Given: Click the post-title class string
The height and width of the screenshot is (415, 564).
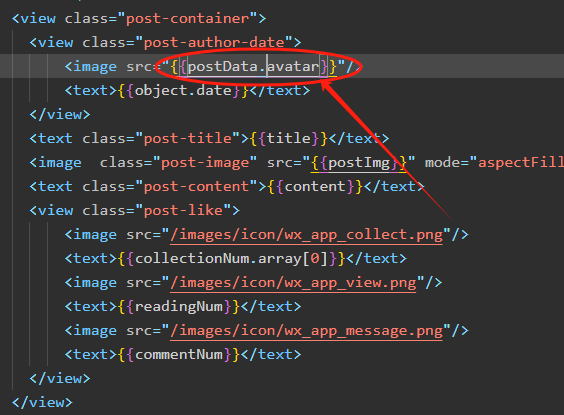Looking at the screenshot, I should 187,138.
